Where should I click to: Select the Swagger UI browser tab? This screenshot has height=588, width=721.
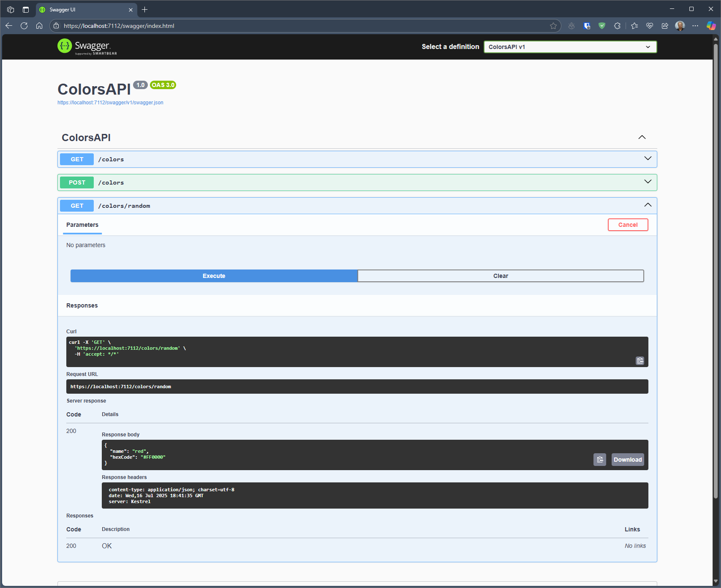click(80, 10)
